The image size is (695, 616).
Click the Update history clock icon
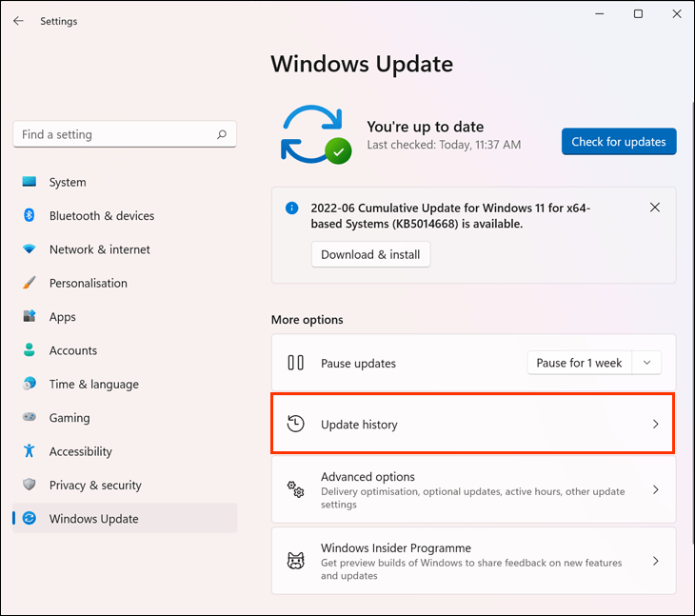[x=296, y=424]
